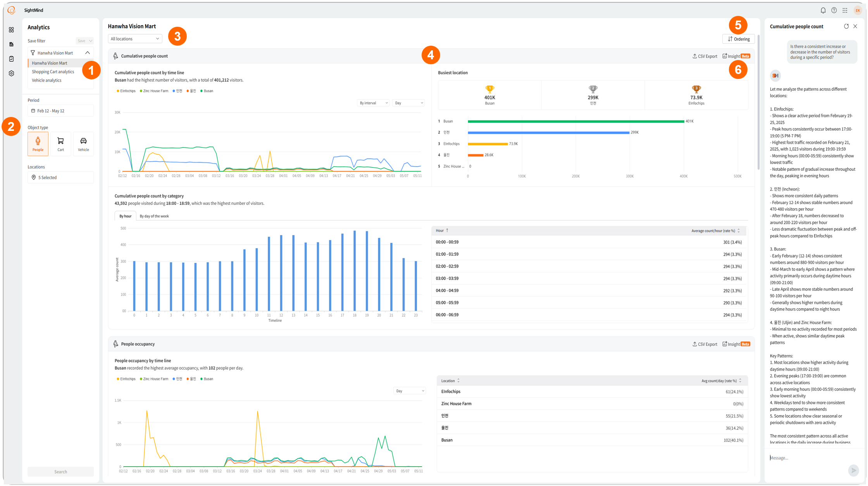
Task: Select the People object type
Action: (x=38, y=144)
